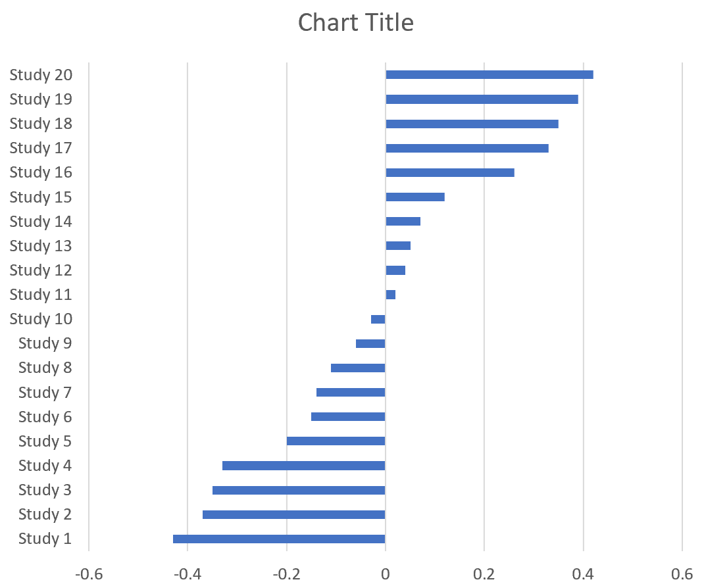
Task: Select the Study 5 bar
Action: pyautogui.click(x=336, y=441)
